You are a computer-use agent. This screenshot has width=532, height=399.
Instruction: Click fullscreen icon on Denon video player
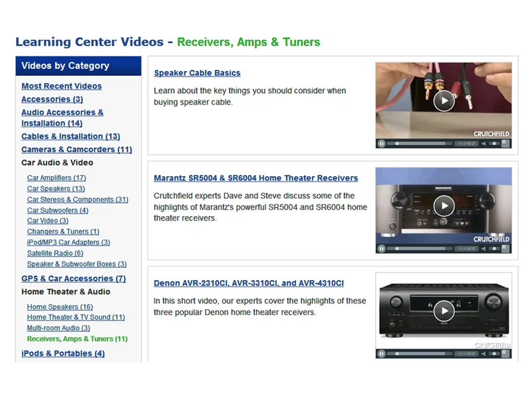pyautogui.click(x=506, y=354)
